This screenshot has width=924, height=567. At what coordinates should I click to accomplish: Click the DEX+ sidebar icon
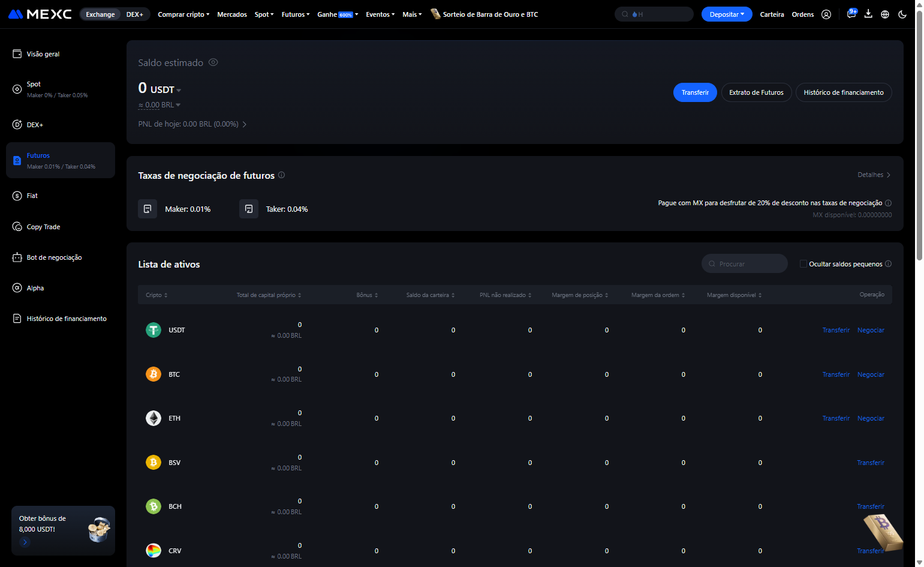(x=17, y=125)
